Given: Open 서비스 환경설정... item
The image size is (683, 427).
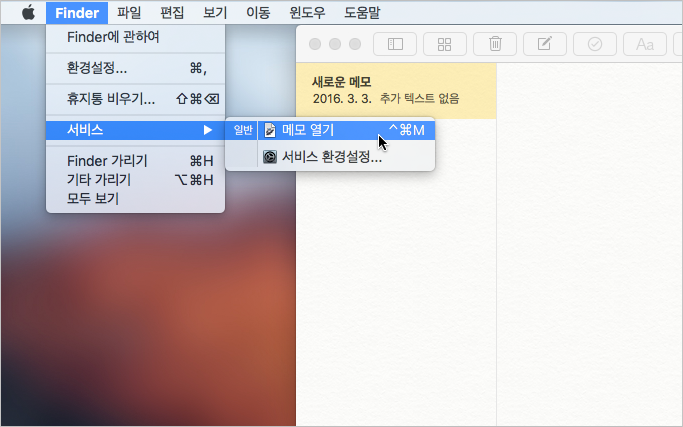Looking at the screenshot, I should [346, 157].
